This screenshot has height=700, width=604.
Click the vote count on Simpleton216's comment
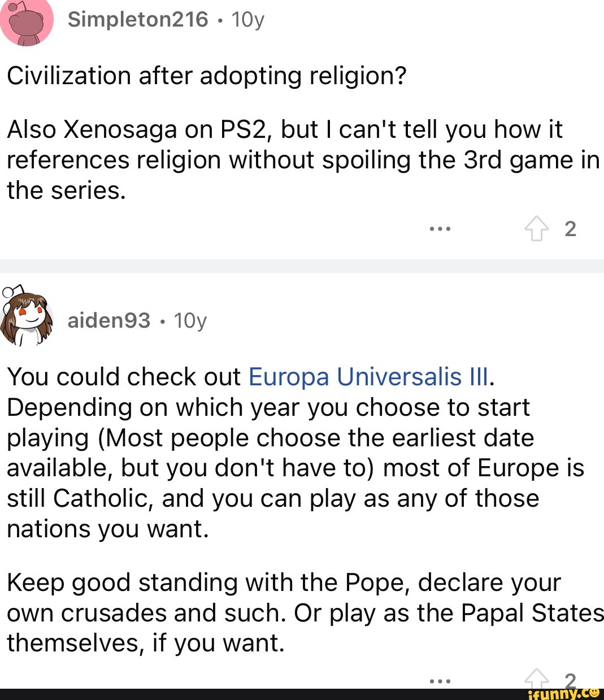pyautogui.click(x=570, y=229)
